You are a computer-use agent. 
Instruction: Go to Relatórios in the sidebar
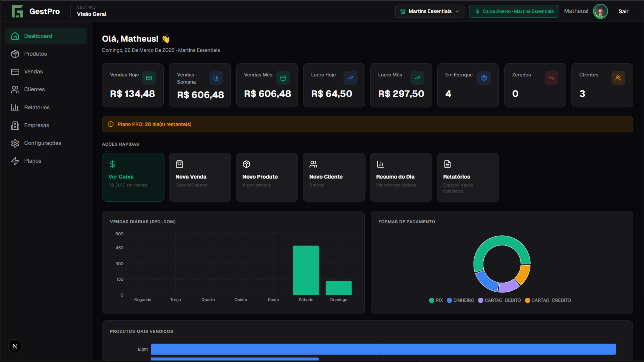37,107
